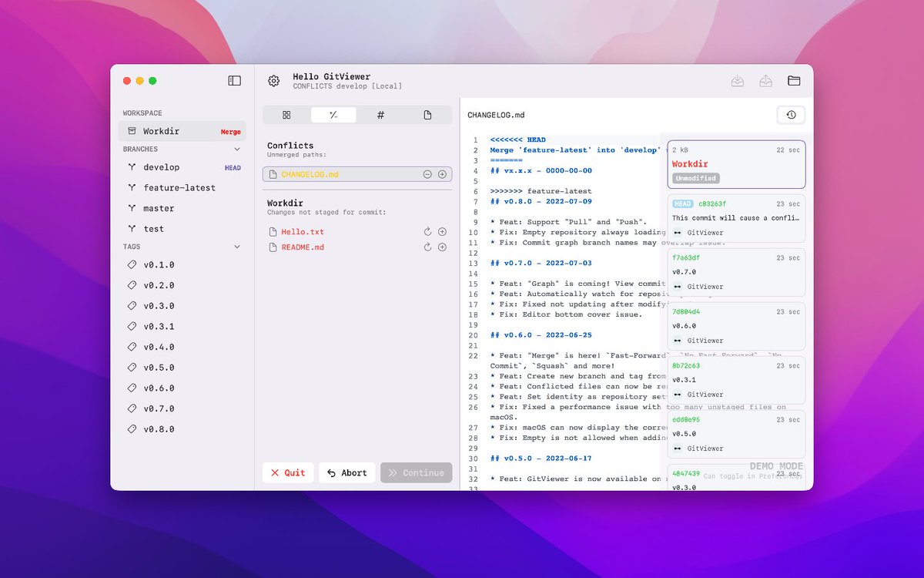This screenshot has width=924, height=578.
Task: Click tag icon beside v0.7.0
Action: tap(132, 408)
